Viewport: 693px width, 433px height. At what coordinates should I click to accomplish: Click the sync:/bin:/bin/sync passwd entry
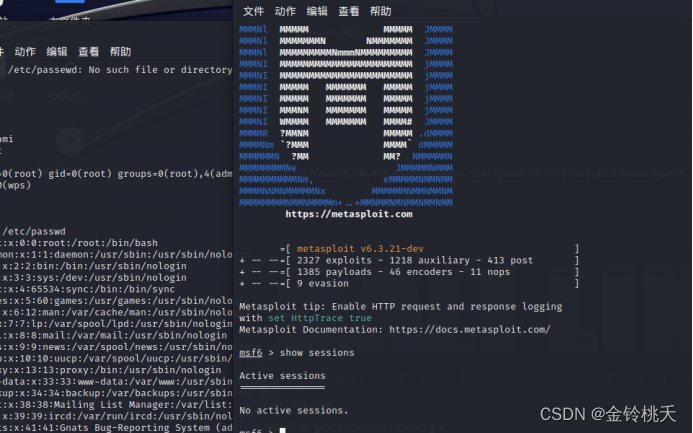pos(88,289)
